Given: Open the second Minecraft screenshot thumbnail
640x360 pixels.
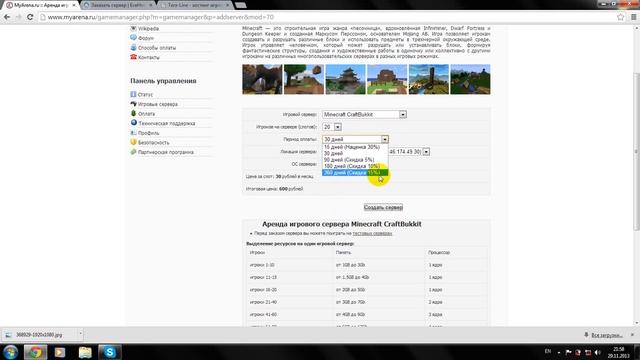Looking at the screenshot, I should point(304,79).
